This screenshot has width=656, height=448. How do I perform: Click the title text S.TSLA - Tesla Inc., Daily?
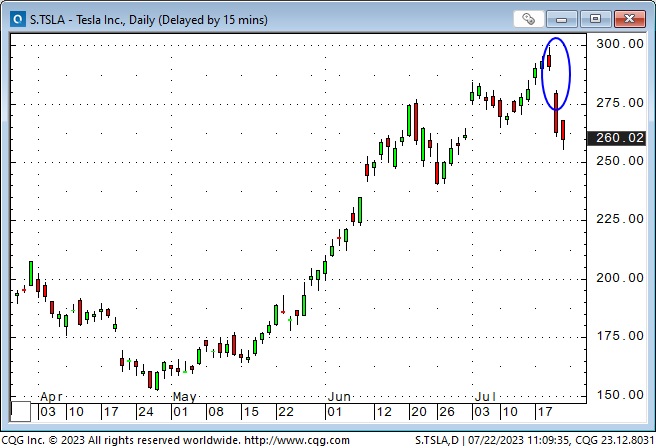click(149, 20)
